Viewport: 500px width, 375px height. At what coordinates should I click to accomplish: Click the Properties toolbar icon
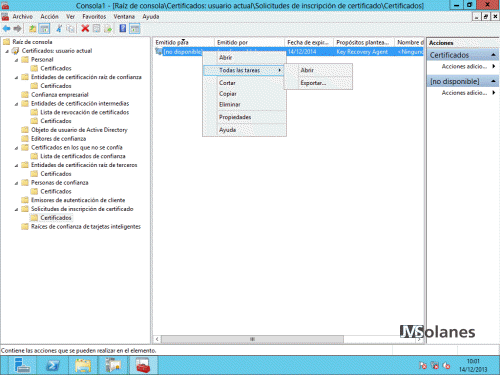(x=97, y=29)
